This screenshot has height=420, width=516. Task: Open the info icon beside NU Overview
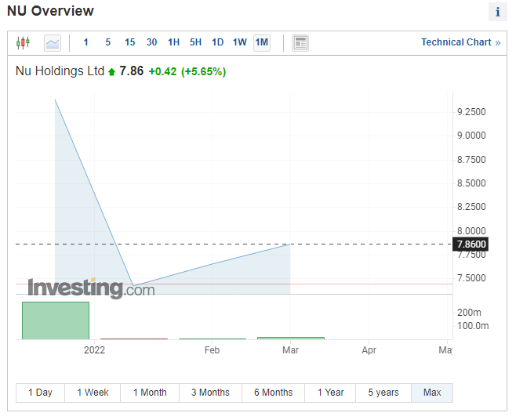click(497, 13)
